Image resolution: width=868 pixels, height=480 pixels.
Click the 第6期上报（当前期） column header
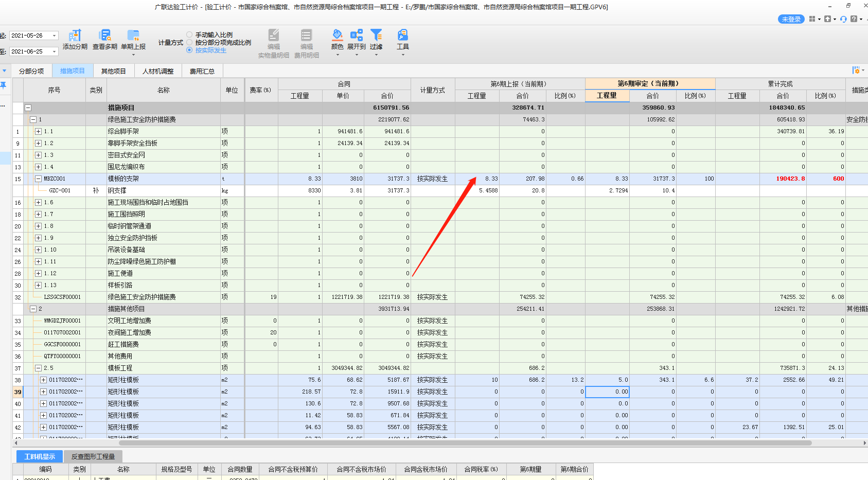click(520, 84)
